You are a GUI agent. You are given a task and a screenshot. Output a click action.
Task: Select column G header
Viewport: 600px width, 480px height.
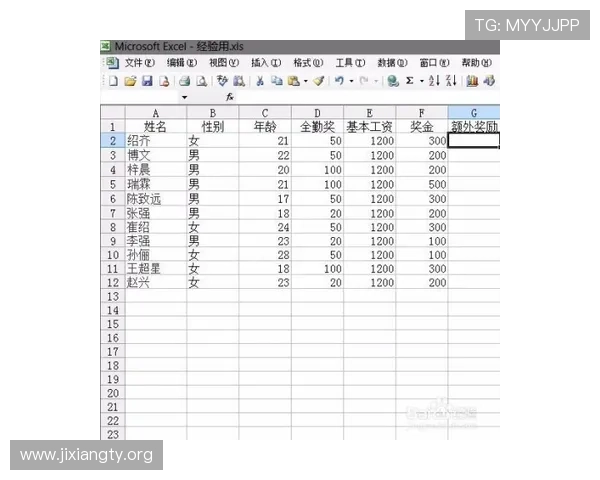[x=474, y=113]
